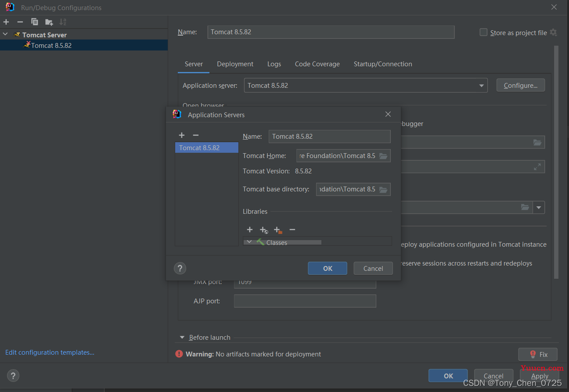The image size is (569, 392).
Task: Collapse the Before launch section
Action: point(182,338)
